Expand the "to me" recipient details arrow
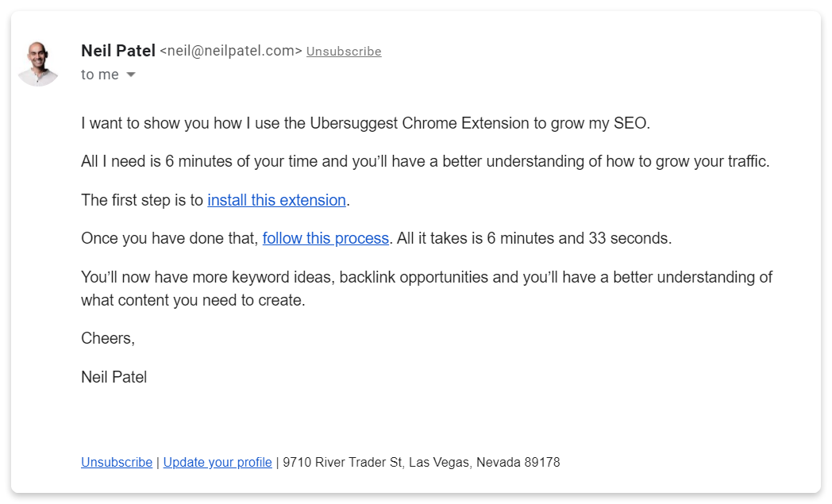 tap(131, 75)
